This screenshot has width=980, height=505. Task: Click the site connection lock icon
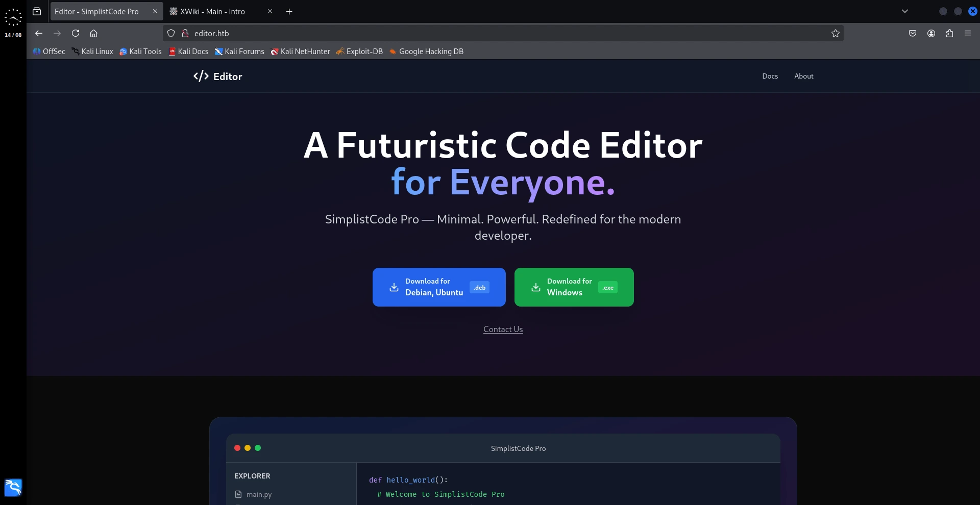coord(185,33)
